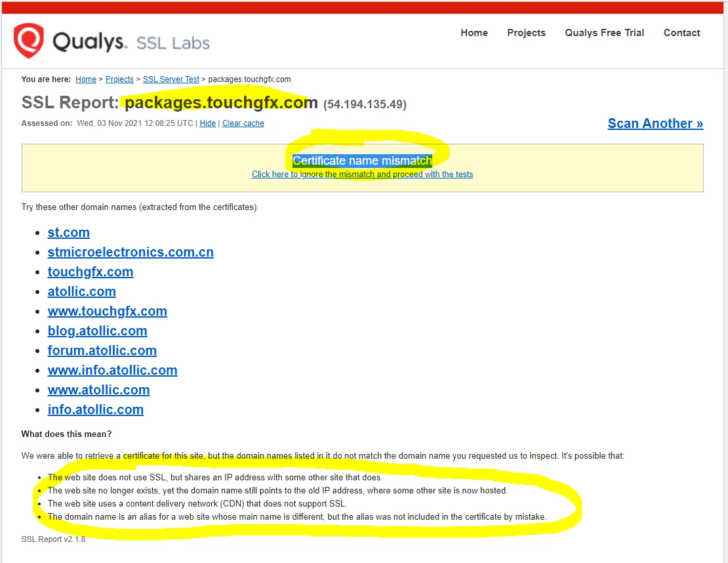Open the atollic.com domain link

click(x=82, y=291)
